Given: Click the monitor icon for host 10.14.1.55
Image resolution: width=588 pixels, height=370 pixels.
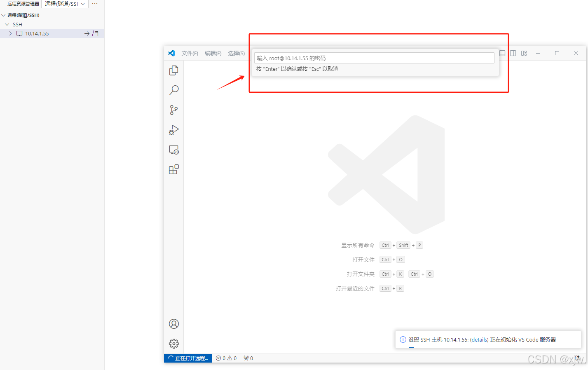Looking at the screenshot, I should (19, 34).
